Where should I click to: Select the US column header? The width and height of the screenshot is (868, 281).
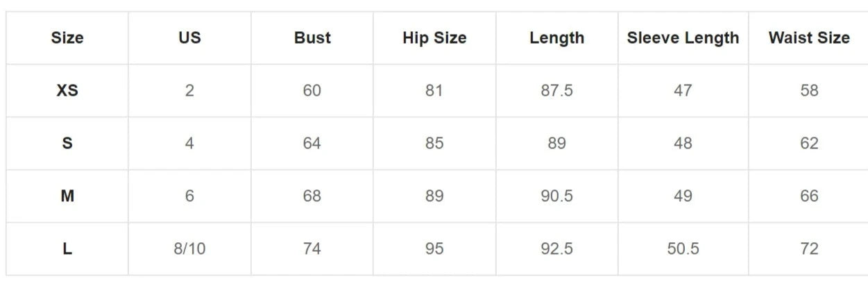tap(189, 38)
